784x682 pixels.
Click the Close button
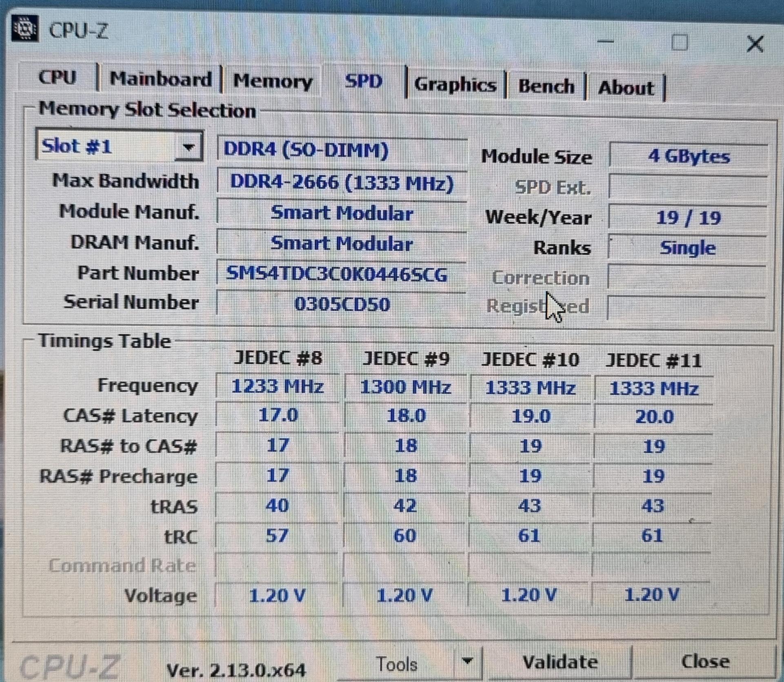point(705,661)
